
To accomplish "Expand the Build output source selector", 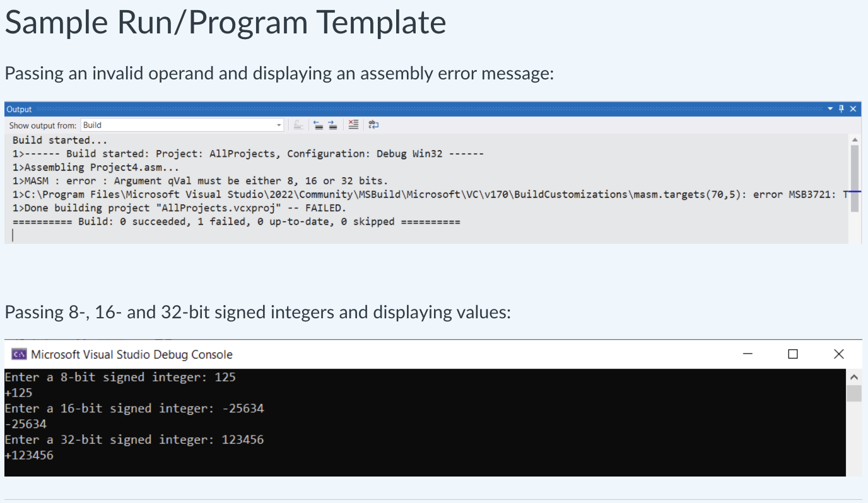I will pos(279,124).
